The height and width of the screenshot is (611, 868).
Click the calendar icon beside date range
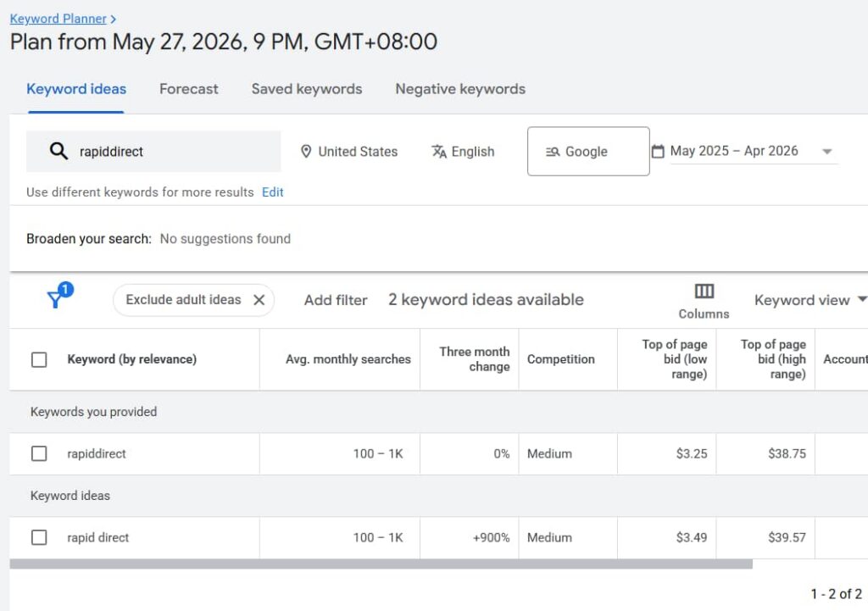(658, 151)
